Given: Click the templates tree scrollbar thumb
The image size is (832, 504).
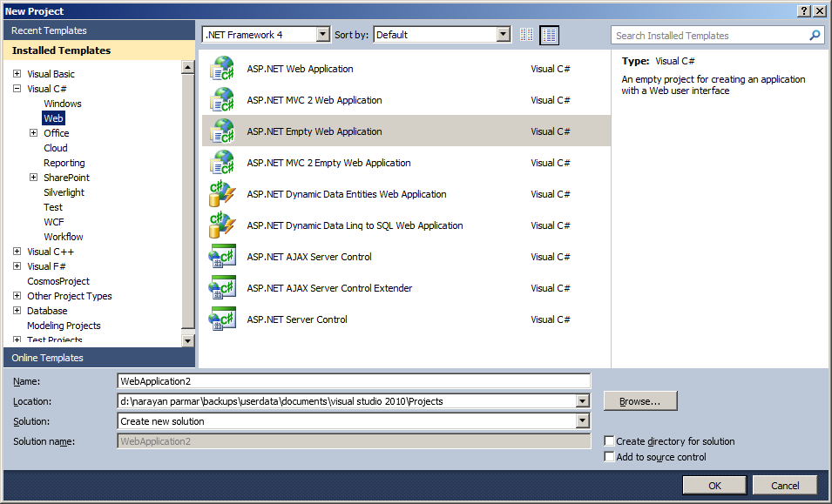Looking at the screenshot, I should pyautogui.click(x=187, y=201).
